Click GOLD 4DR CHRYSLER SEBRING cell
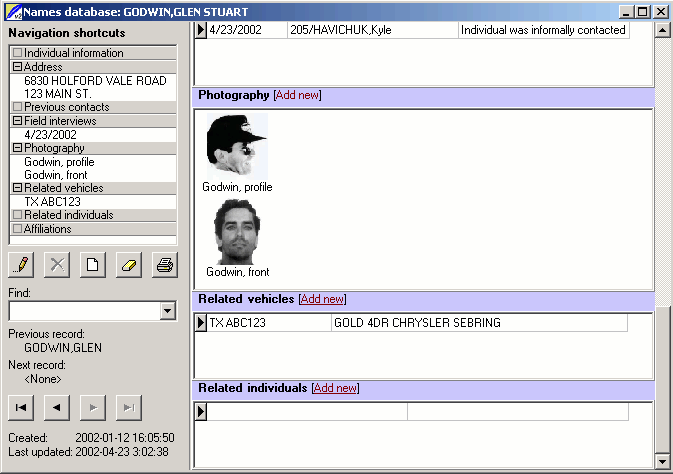 pos(479,323)
